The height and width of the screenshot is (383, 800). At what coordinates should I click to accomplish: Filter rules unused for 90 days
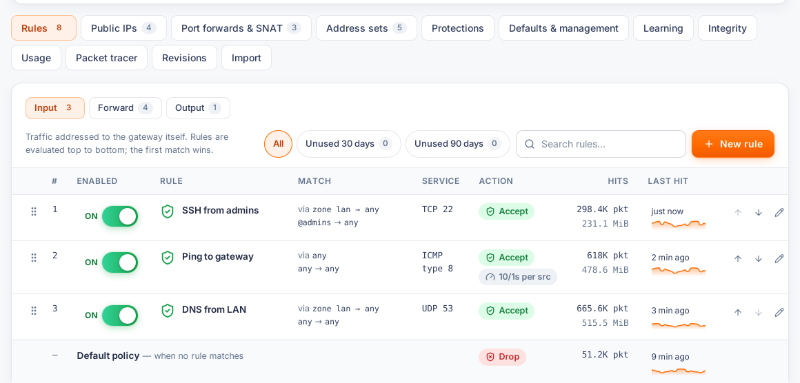pos(458,144)
